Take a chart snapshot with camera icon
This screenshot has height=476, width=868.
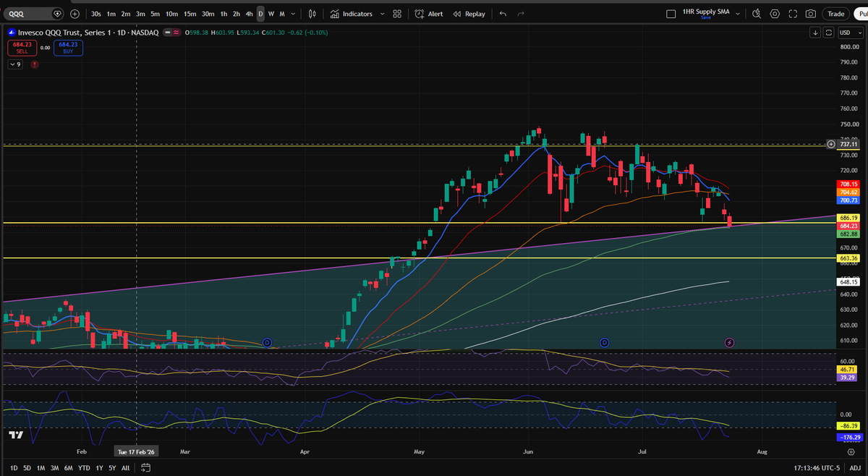(811, 14)
